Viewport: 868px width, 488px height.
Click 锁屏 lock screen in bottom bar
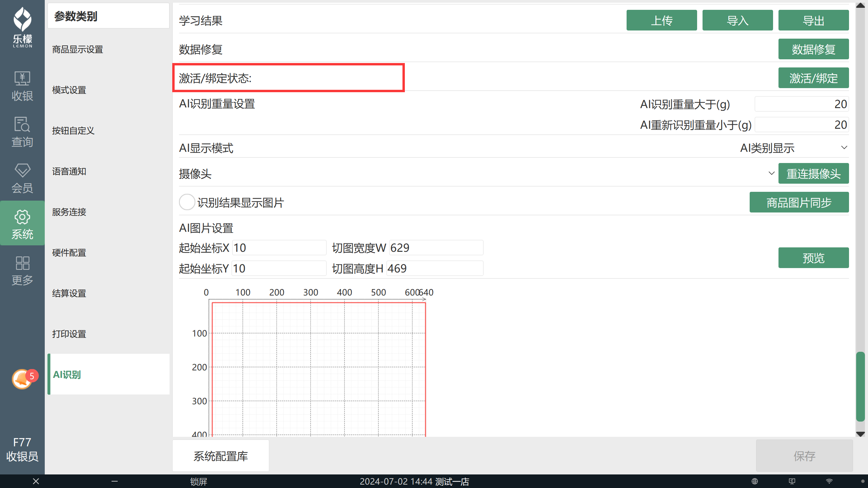click(198, 482)
